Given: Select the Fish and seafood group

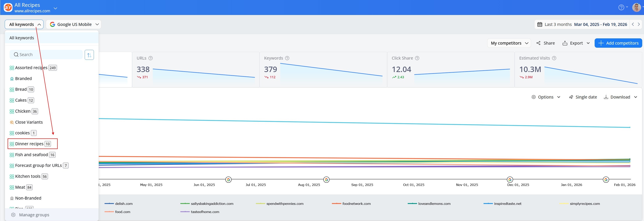Looking at the screenshot, I should [x=33, y=155].
